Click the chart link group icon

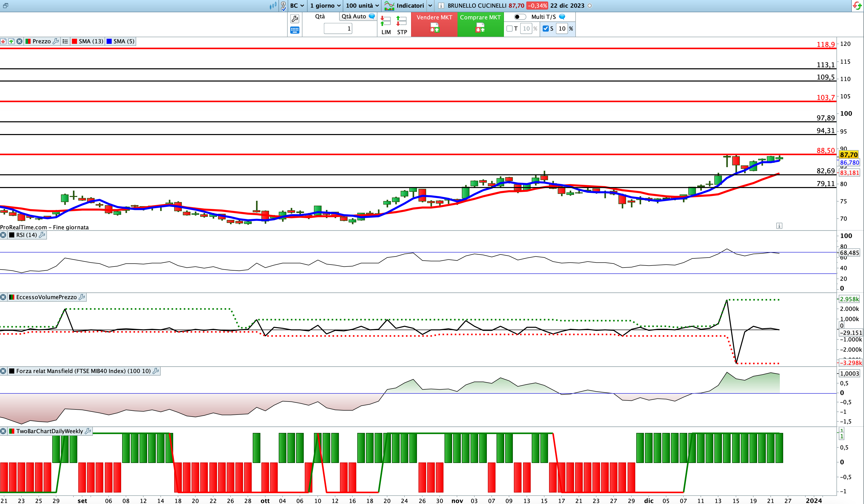[283, 6]
